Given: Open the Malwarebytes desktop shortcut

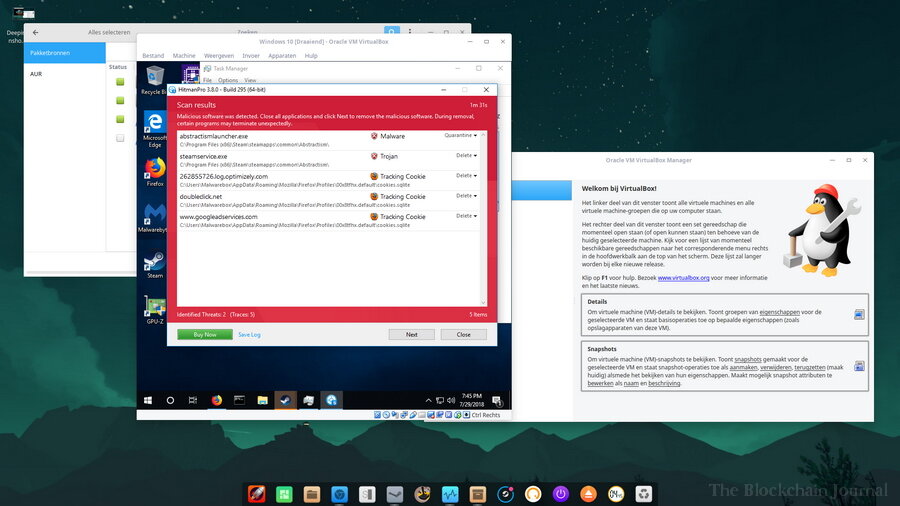Looking at the screenshot, I should click(154, 218).
